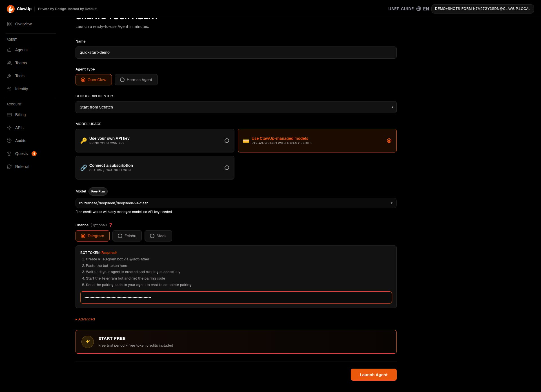The height and width of the screenshot is (392, 541).
Task: Open the account email menu
Action: click(483, 9)
